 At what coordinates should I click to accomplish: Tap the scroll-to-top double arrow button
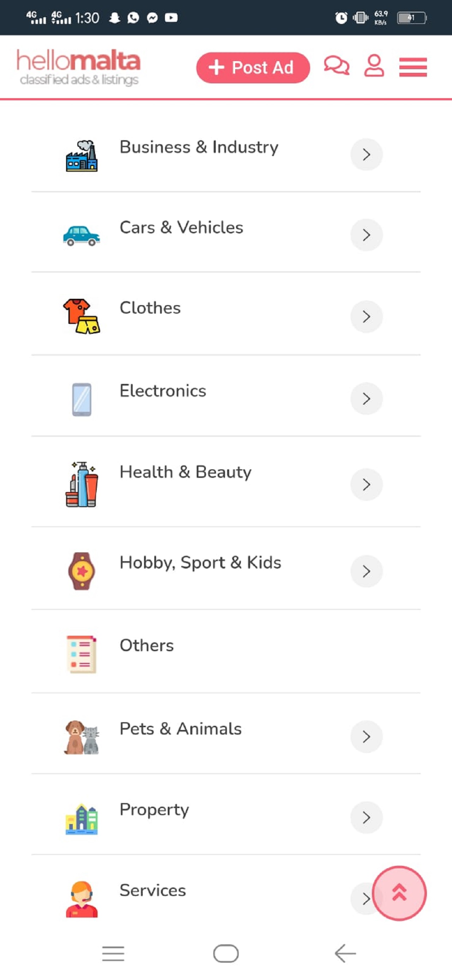[399, 893]
